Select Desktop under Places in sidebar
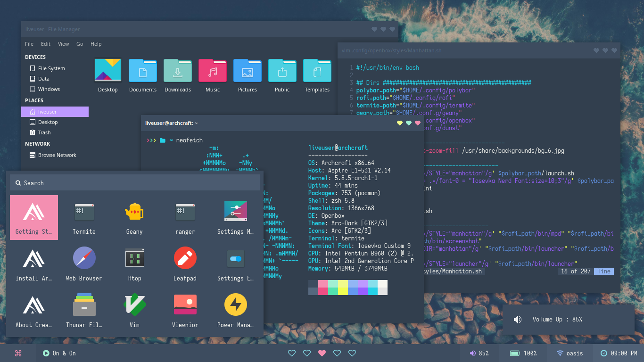Viewport: 644px width, 362px height. pyautogui.click(x=55, y=122)
